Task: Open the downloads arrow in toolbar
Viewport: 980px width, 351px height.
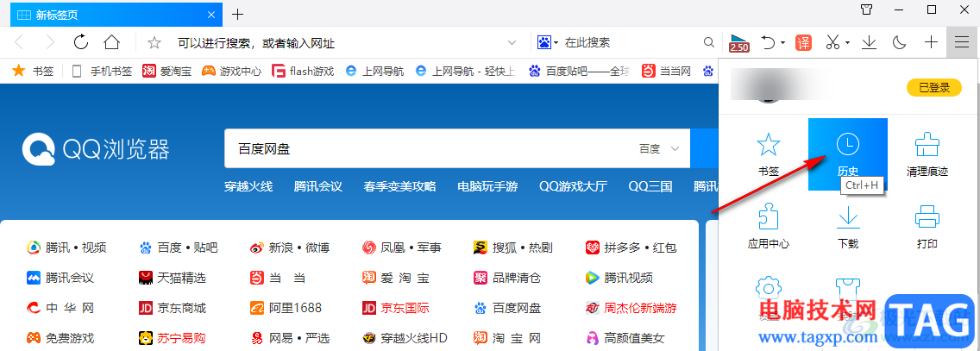Action: coord(869,42)
